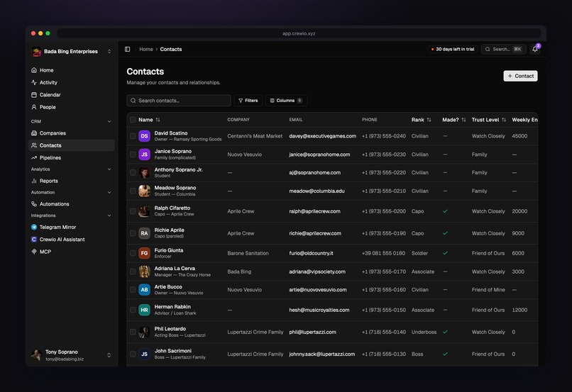572x392 pixels.
Task: Open the Columns dropdown
Action: (286, 101)
